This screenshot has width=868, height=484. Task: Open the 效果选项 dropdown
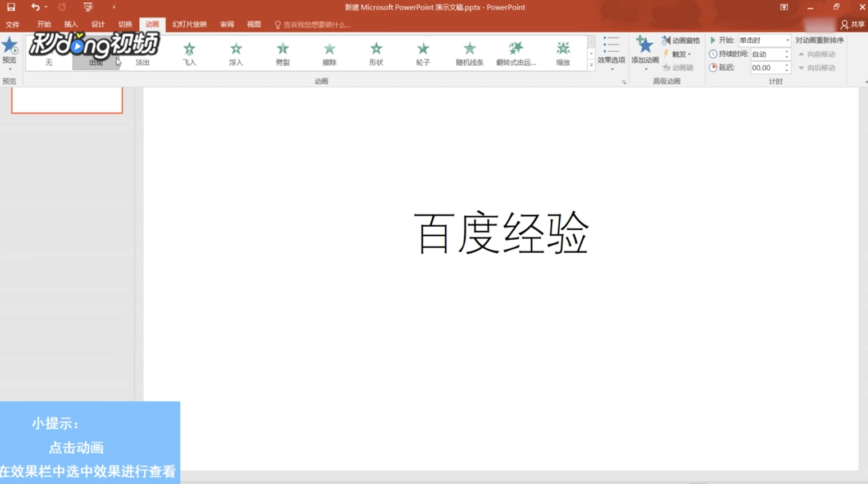click(x=611, y=53)
